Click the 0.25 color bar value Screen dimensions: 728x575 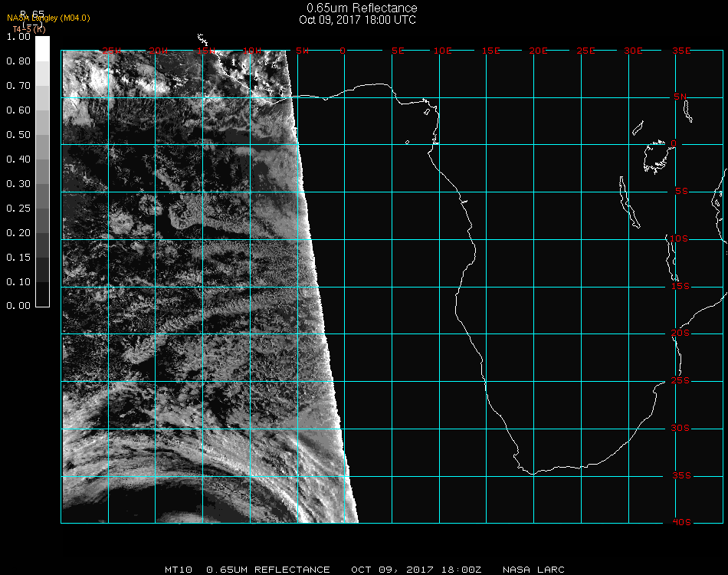pos(18,209)
